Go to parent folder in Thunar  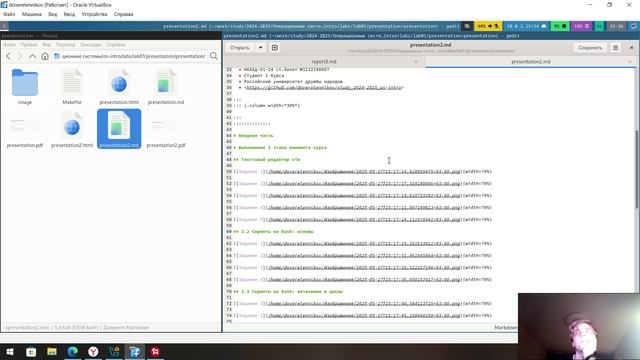click(x=32, y=56)
